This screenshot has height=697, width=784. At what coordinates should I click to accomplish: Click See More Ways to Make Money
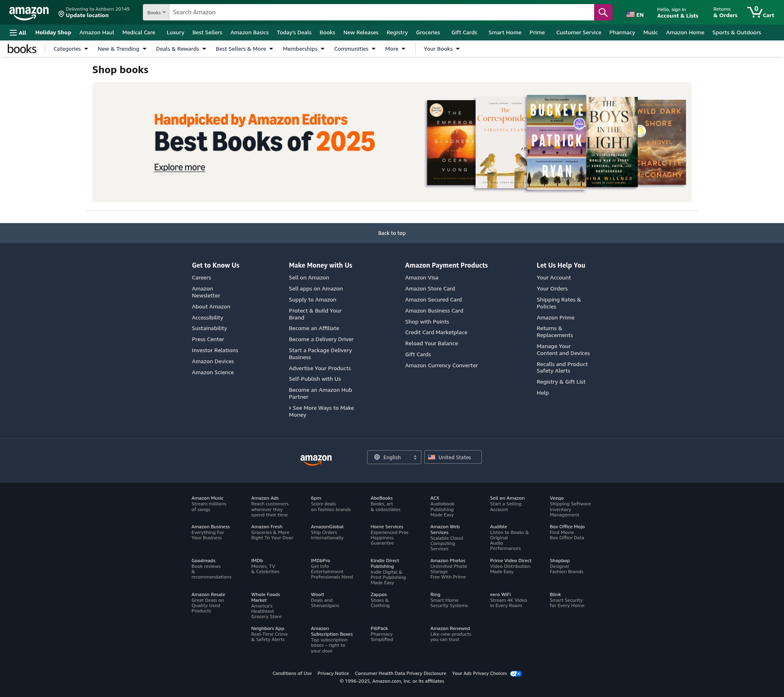pyautogui.click(x=321, y=411)
